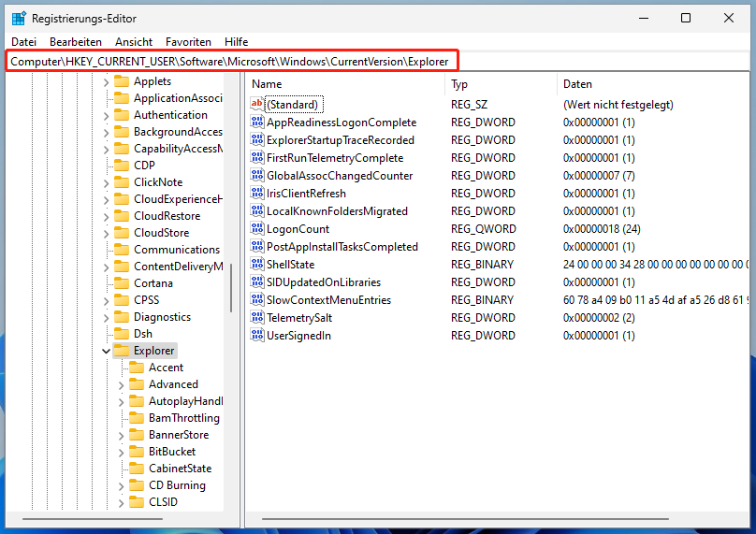Click the Dsh folder icon

(122, 334)
